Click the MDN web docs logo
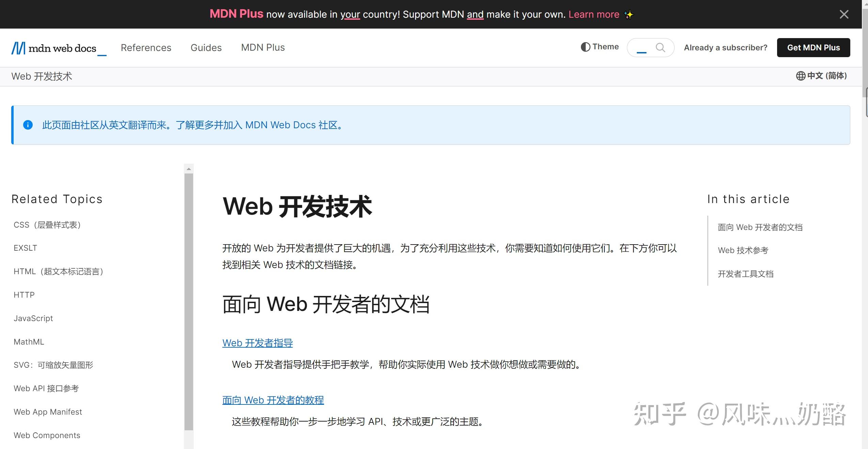 click(x=59, y=48)
